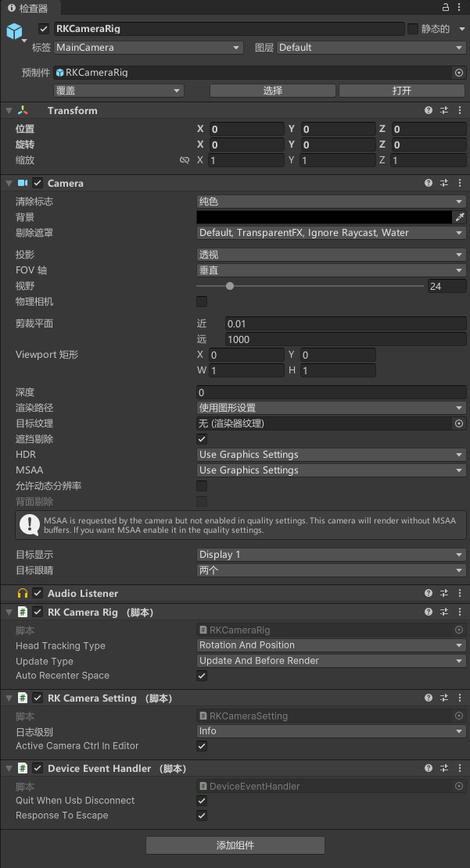The image size is (470, 868).
Task: Open the 覆盖 overrides dropdown
Action: [119, 91]
